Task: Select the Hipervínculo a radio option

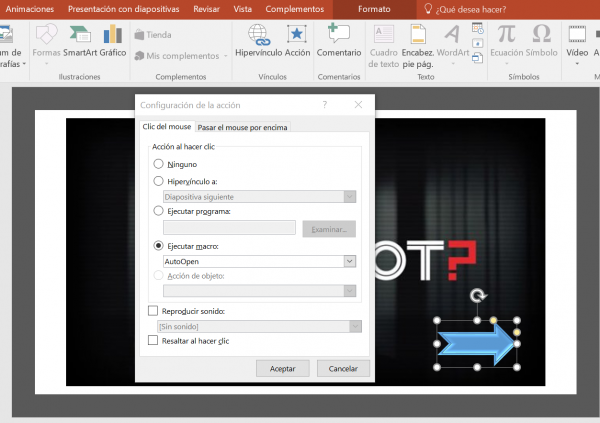Action: [158, 181]
